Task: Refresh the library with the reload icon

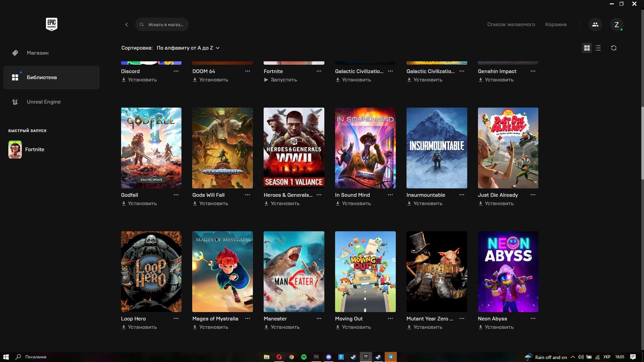Action: 613,48
